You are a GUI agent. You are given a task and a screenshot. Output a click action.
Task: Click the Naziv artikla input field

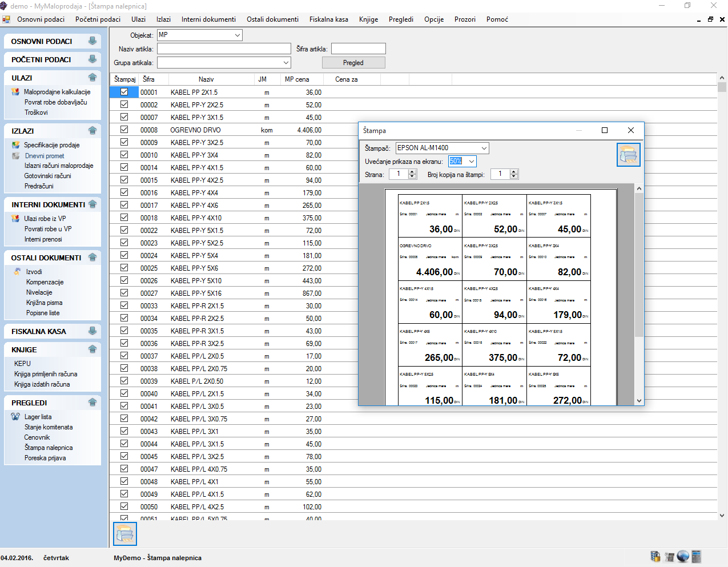pyautogui.click(x=224, y=49)
